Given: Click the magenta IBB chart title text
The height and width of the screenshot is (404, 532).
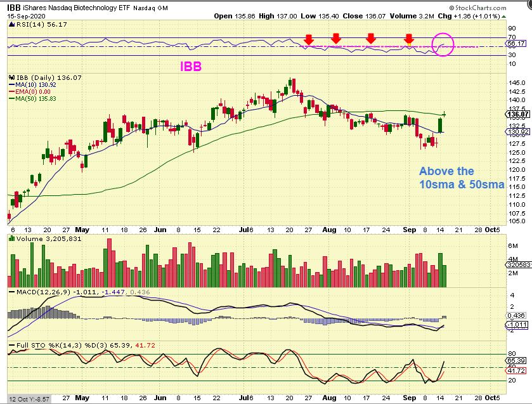Looking at the screenshot, I should pos(191,66).
